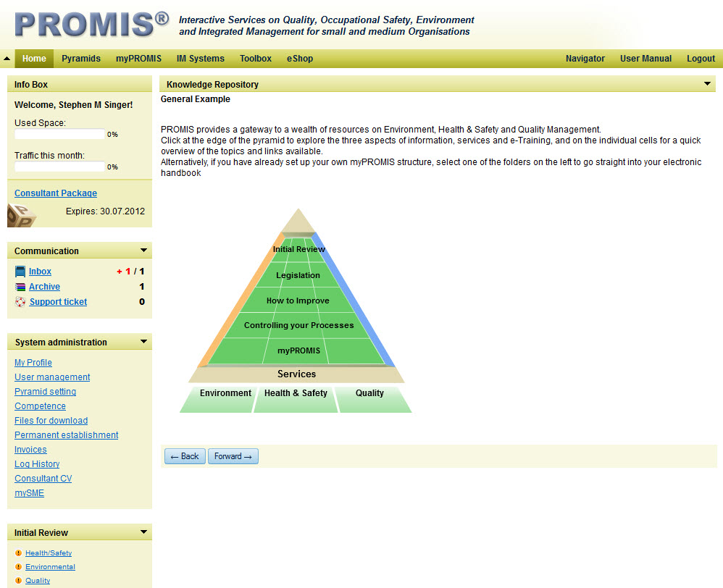723x588 pixels.
Task: Open the myPROMIS menu
Action: pyautogui.click(x=138, y=59)
